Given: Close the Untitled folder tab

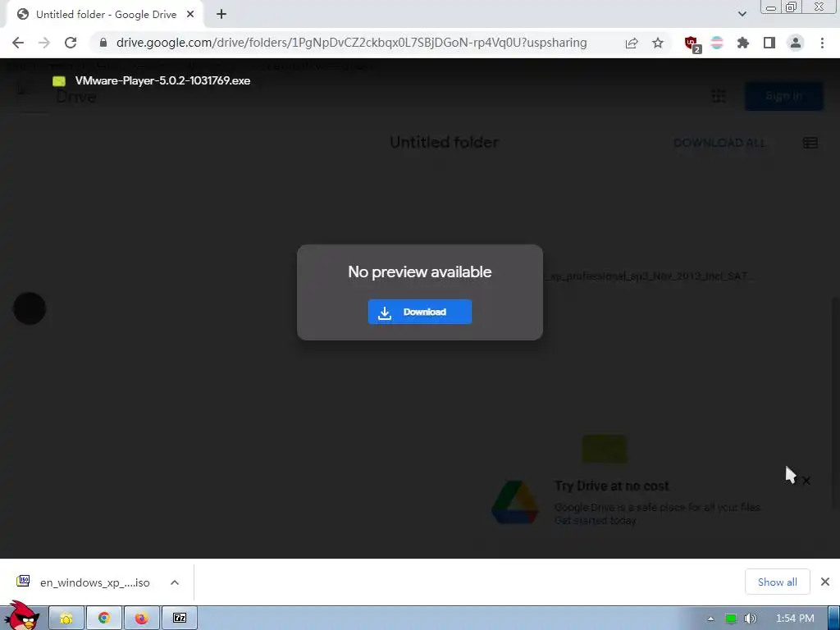Looking at the screenshot, I should pyautogui.click(x=190, y=15).
